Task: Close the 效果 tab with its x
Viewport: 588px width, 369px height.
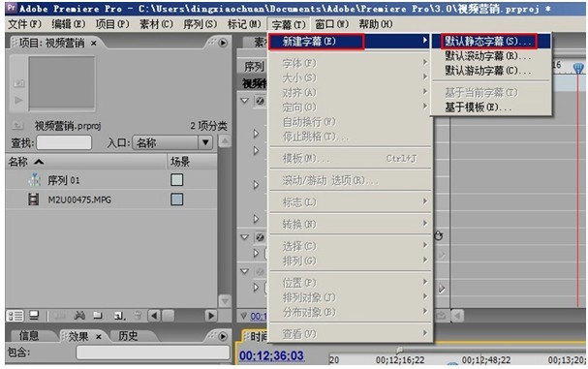Action: tap(99, 337)
